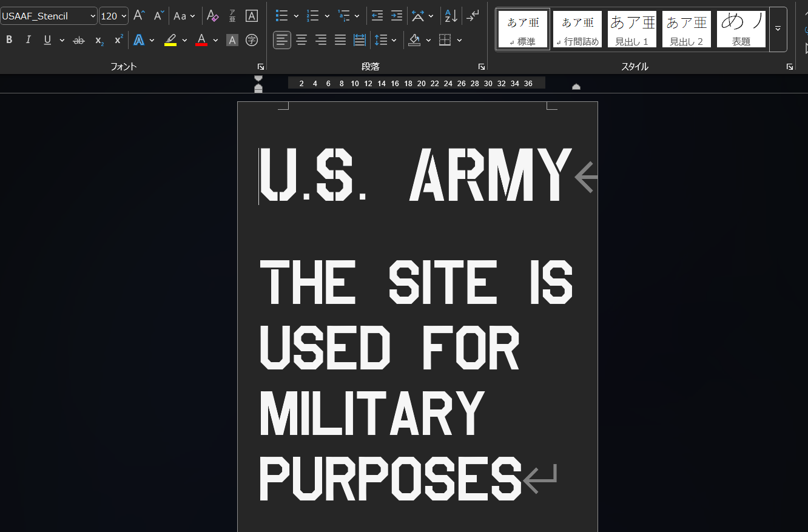Toggle character shading
Viewport: 808px width, 532px height.
click(x=232, y=40)
